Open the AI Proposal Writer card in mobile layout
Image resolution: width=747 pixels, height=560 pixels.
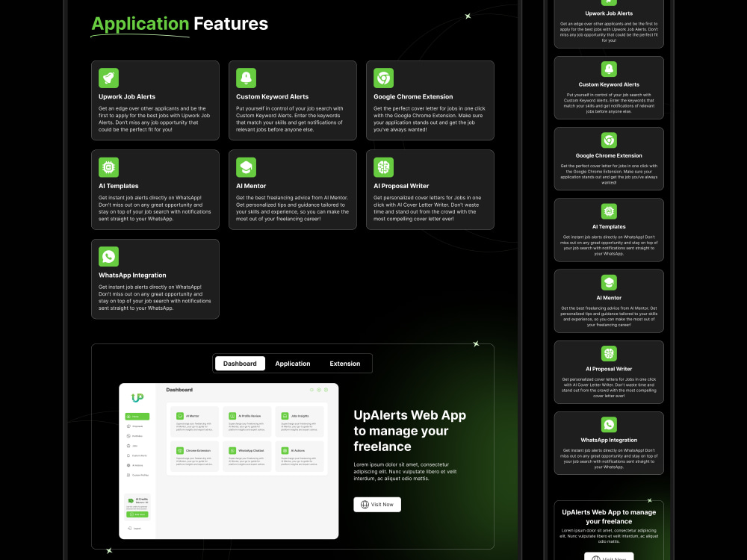[x=609, y=372]
